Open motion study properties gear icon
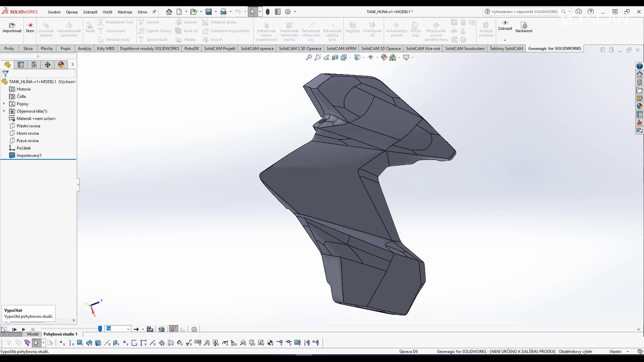The image size is (644, 362). pyautogui.click(x=194, y=329)
